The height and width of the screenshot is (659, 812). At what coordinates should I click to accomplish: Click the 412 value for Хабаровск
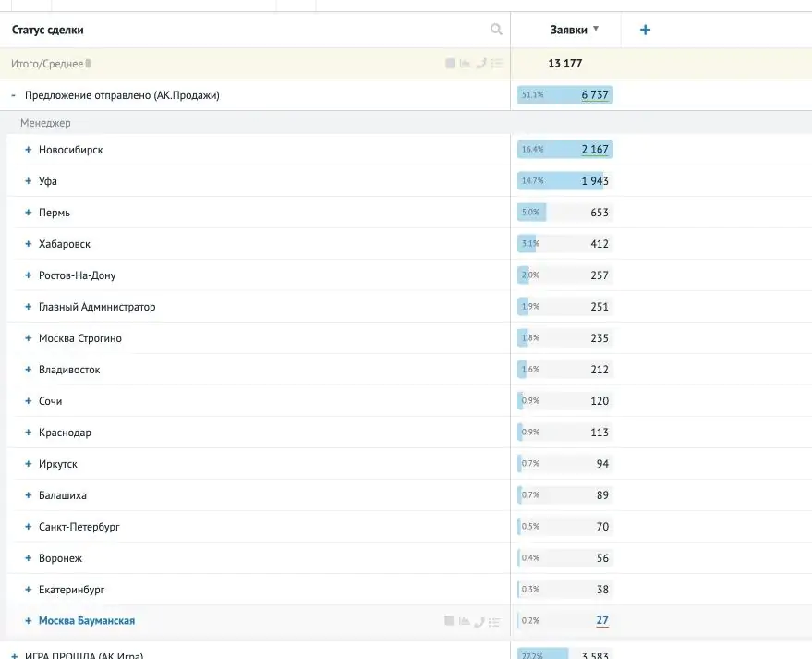(x=600, y=244)
